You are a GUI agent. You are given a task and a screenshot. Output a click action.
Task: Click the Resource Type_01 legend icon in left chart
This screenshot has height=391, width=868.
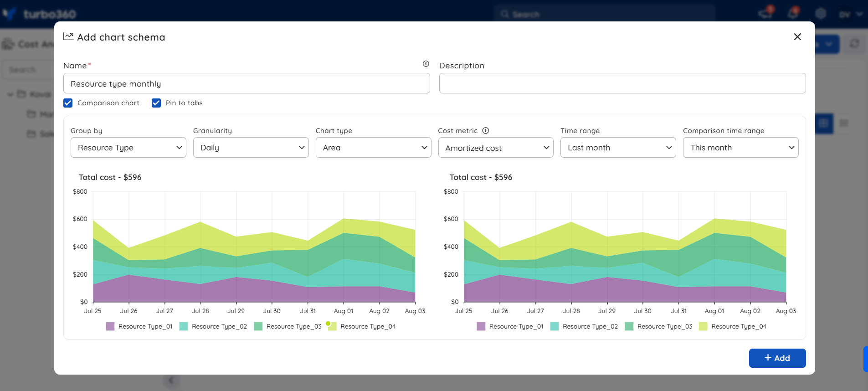tap(110, 326)
